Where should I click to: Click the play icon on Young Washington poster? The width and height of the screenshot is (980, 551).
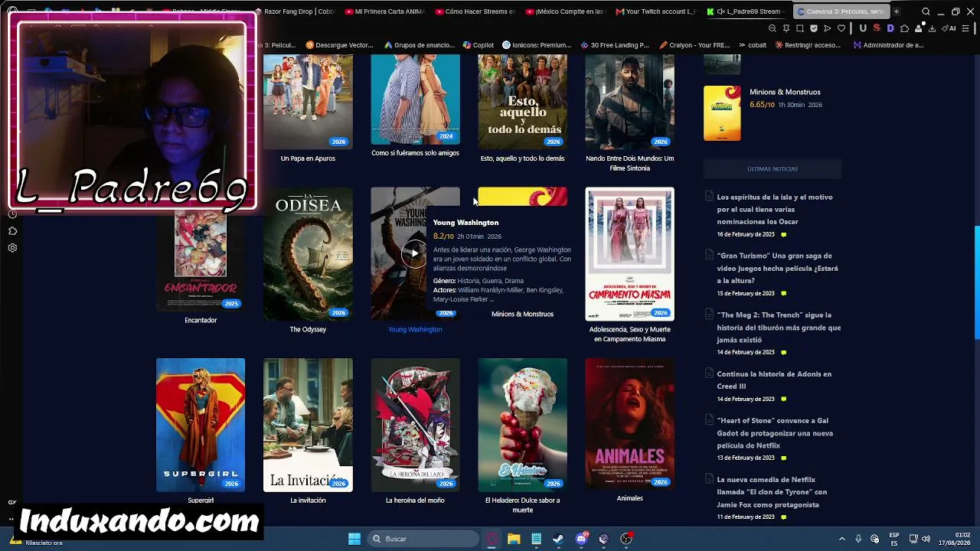(414, 254)
